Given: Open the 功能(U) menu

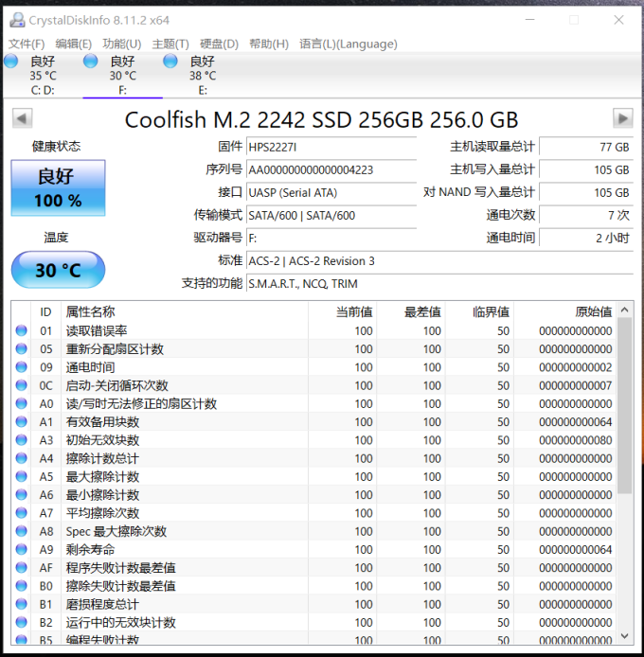Looking at the screenshot, I should [x=121, y=44].
